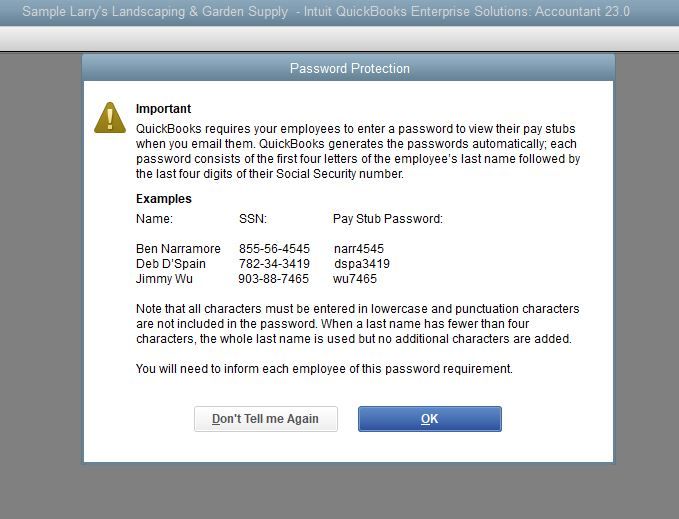Viewport: 679px width, 519px height.
Task: Click the example password narr4545
Action: point(358,249)
